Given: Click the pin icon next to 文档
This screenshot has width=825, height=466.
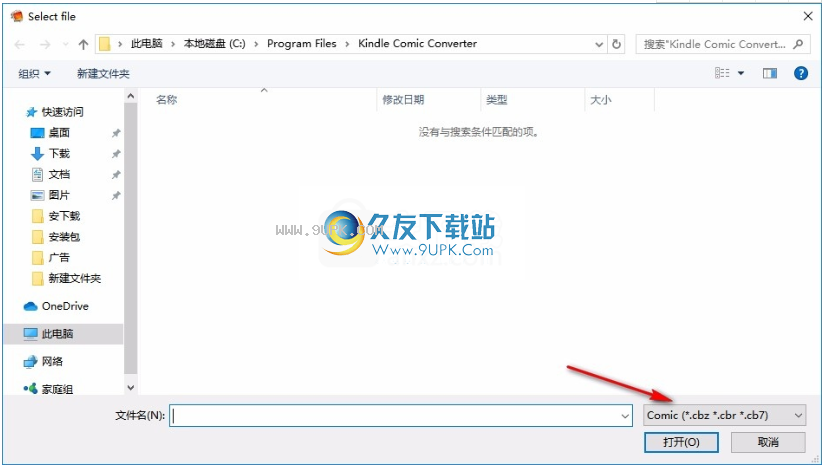Looking at the screenshot, I should point(116,175).
